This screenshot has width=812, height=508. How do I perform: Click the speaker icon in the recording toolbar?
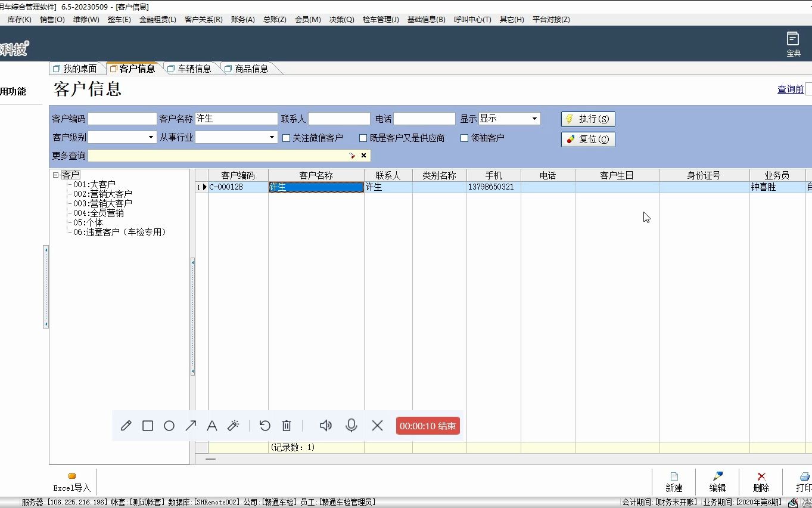pos(325,425)
